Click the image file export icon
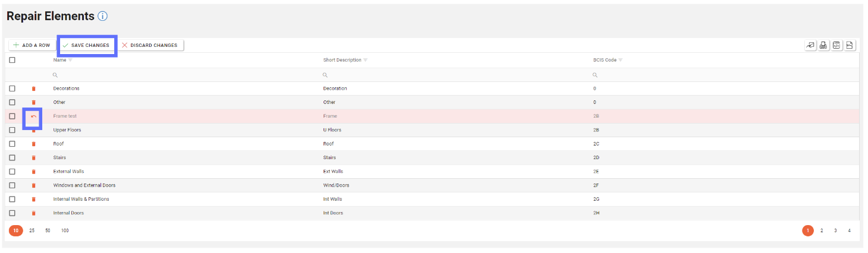This screenshot has width=868, height=253. (x=850, y=45)
